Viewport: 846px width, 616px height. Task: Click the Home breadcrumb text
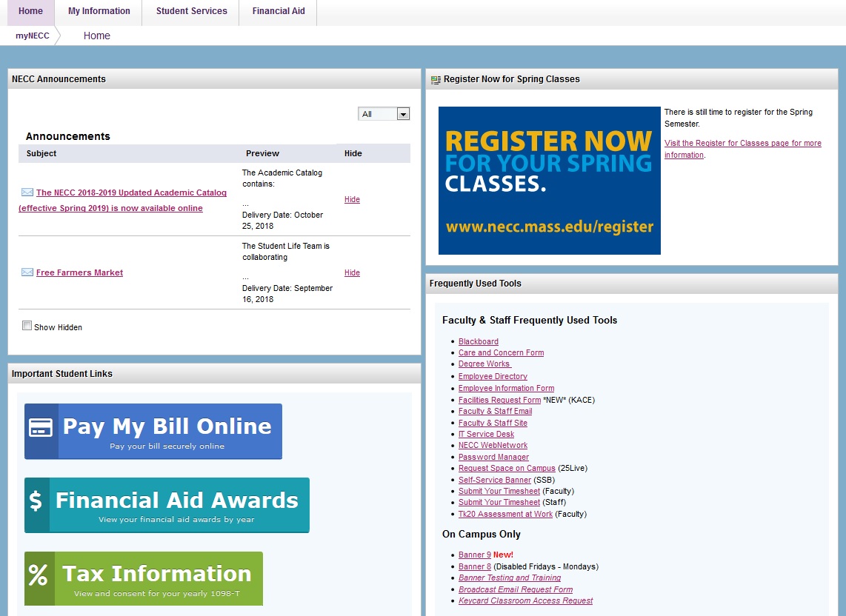click(96, 36)
